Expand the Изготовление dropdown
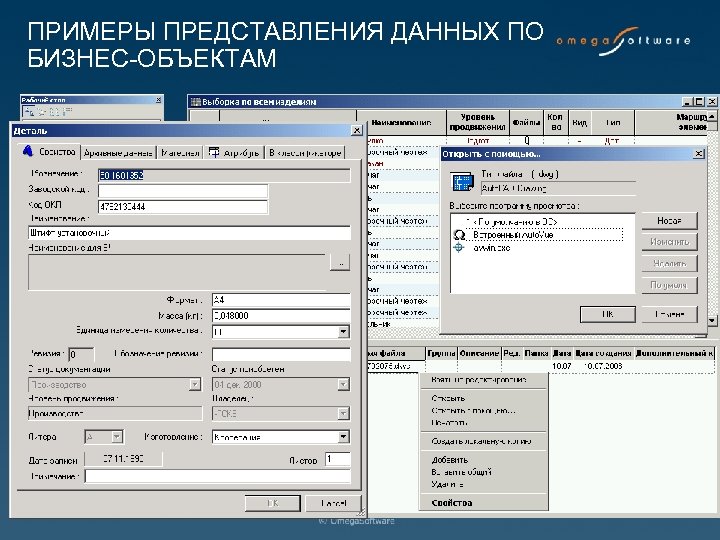720x540 pixels. tap(343, 437)
